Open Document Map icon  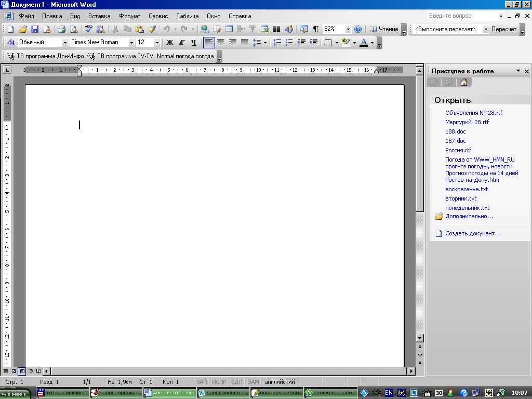[303, 29]
